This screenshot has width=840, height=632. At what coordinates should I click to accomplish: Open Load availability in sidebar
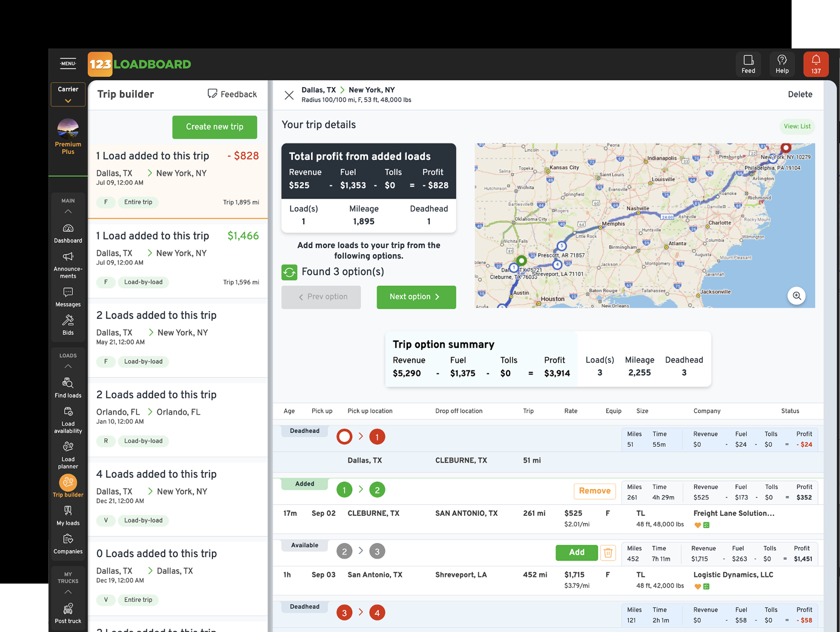click(68, 420)
